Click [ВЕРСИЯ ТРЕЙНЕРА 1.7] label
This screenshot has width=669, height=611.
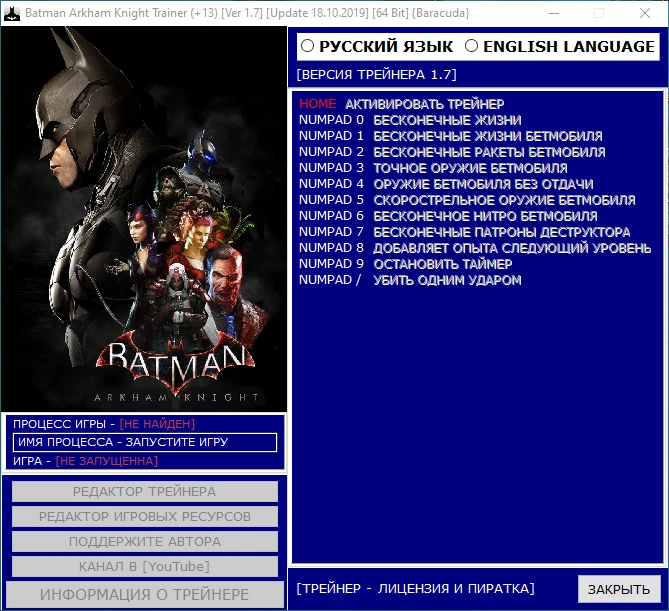pos(377,75)
